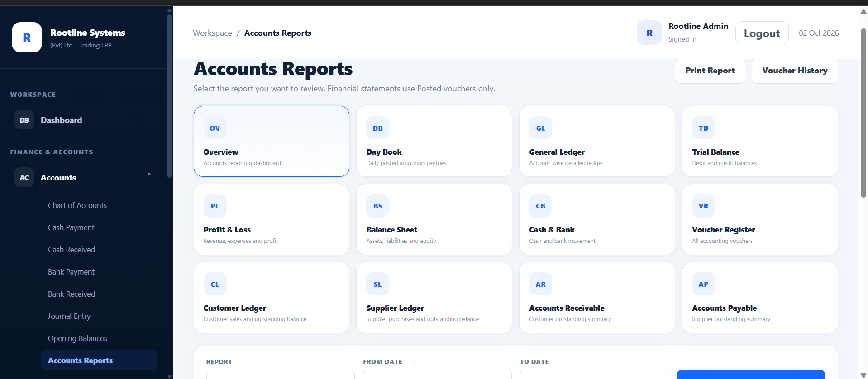The image size is (868, 379).
Task: Click the 'Account-wise detailed ledger' text
Action: point(566,163)
